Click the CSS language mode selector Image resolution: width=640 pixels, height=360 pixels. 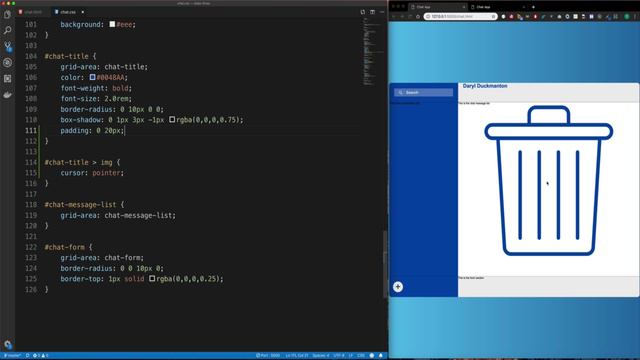[361, 356]
